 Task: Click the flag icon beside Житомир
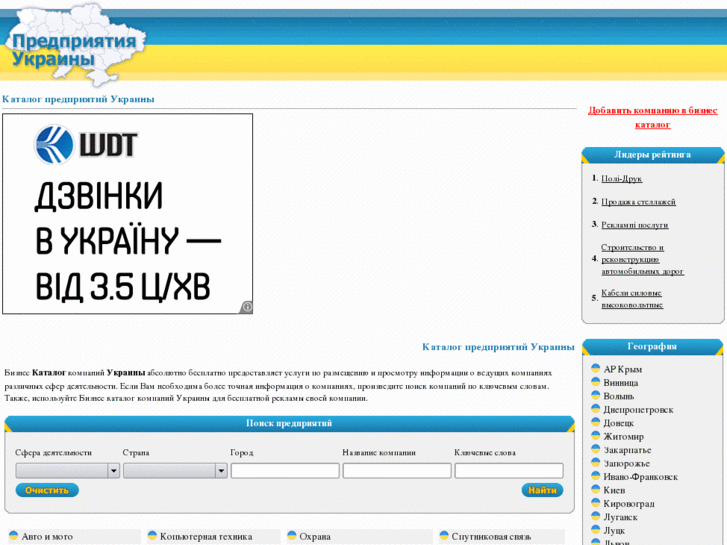[596, 436]
